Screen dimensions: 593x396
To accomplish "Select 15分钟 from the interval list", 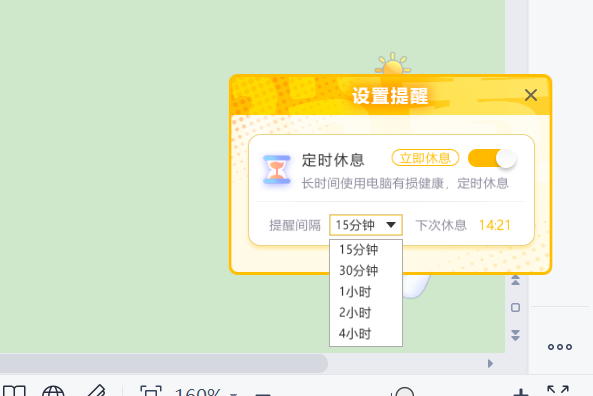I will [x=366, y=250].
